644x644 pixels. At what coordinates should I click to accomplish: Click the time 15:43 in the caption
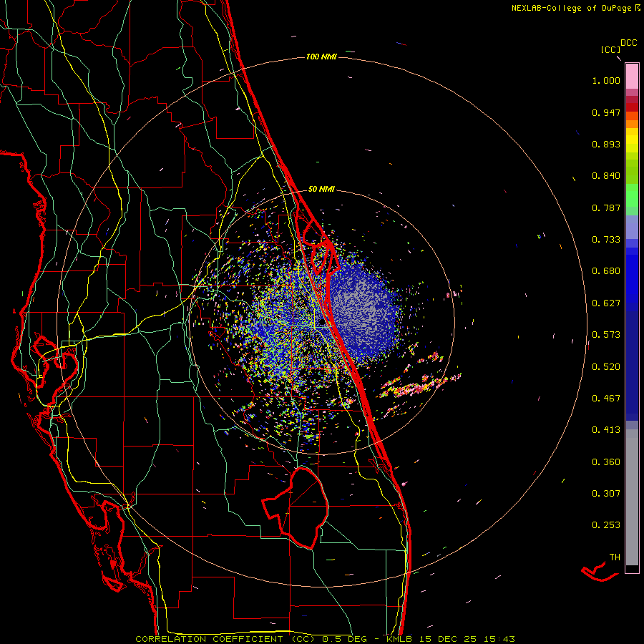(x=499, y=639)
